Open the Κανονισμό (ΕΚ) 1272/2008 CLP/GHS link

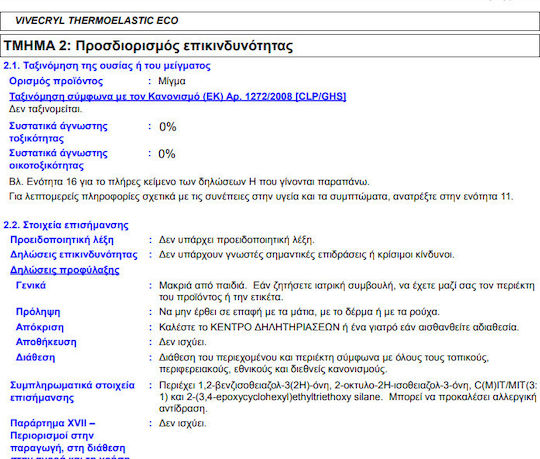tap(178, 96)
